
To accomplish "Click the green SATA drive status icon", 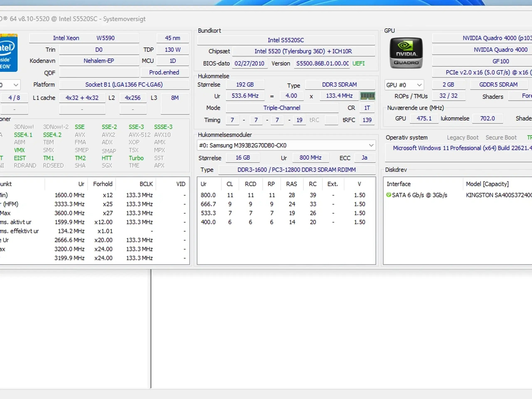I will [388, 195].
